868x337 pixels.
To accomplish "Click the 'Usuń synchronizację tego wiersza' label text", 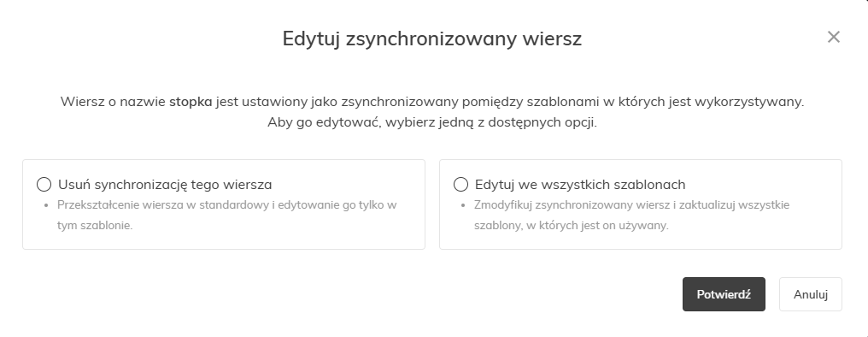I will [165, 185].
